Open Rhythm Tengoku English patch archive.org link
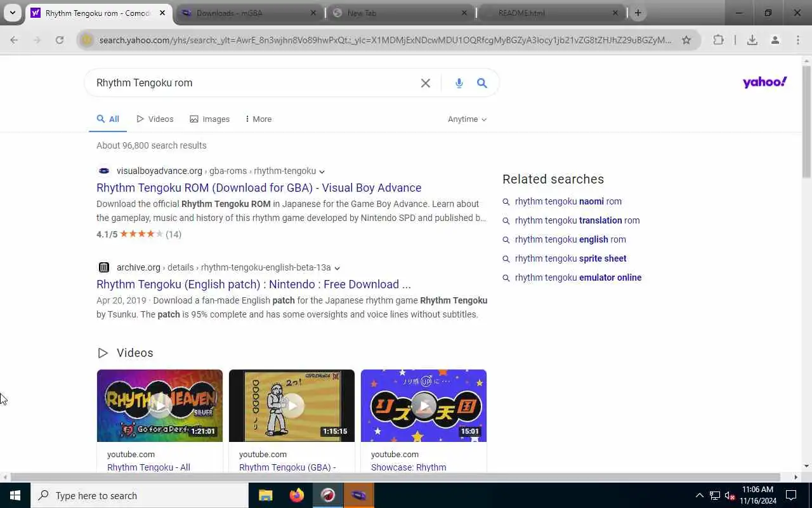This screenshot has height=508, width=812. [254, 284]
